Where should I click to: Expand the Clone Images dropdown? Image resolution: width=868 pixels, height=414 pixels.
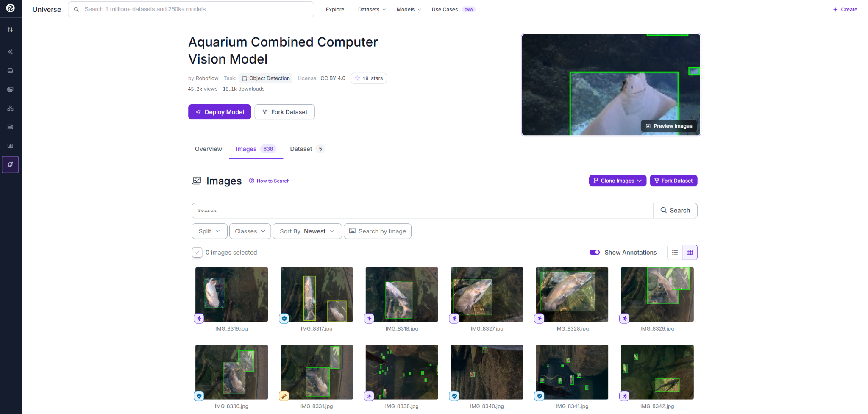pyautogui.click(x=618, y=181)
